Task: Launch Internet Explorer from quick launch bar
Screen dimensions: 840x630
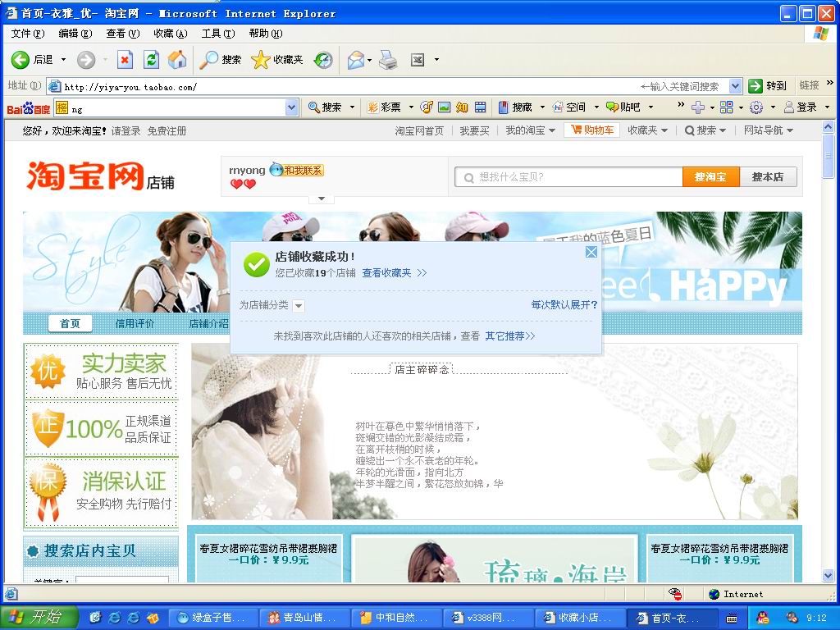Action: (114, 618)
